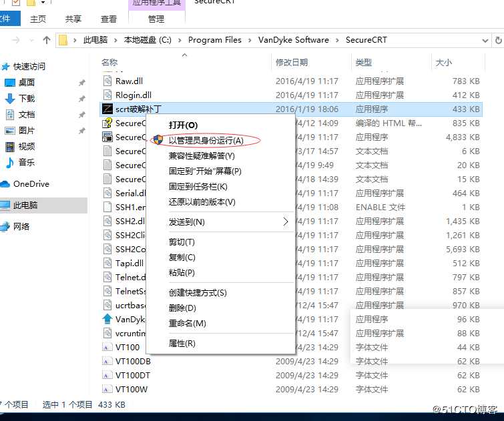504x421 pixels.
Task: Click the SSH2.dll file icon
Action: coord(107,221)
